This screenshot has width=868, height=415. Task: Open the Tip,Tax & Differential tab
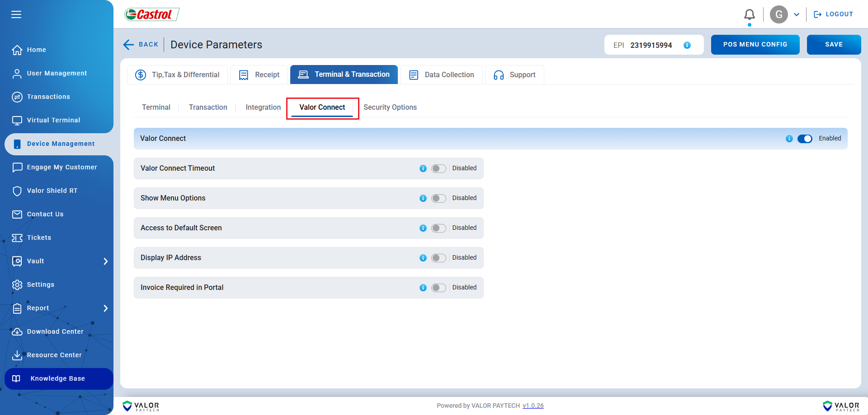pos(177,75)
